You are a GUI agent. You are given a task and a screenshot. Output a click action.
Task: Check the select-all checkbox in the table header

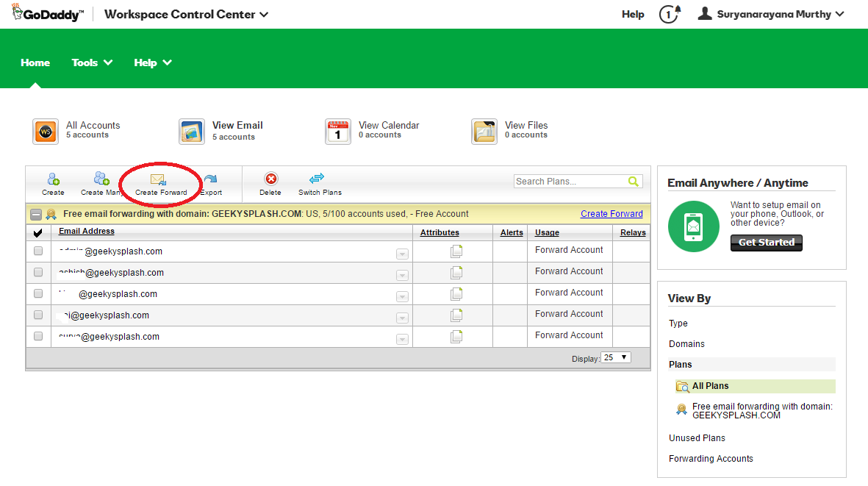pos(37,232)
